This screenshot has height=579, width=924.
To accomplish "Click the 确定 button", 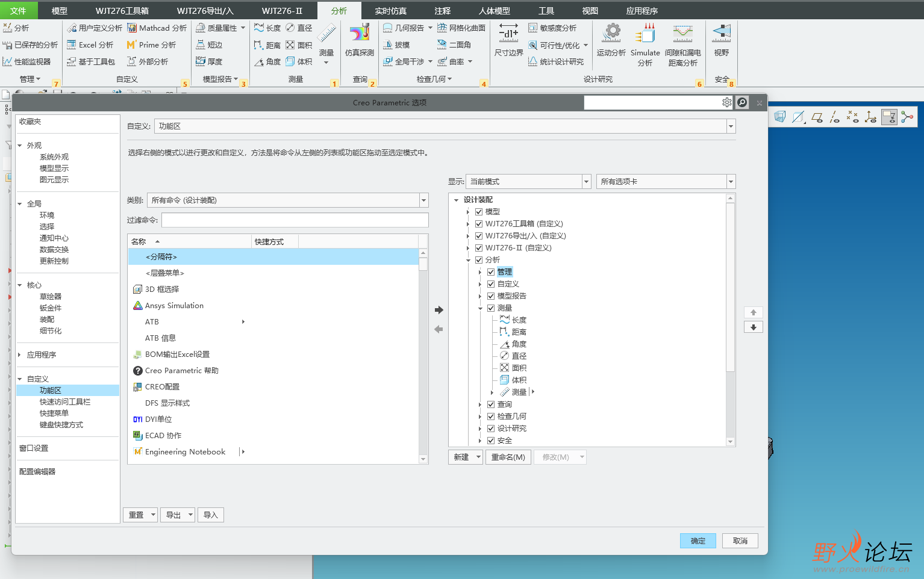I will pos(698,541).
